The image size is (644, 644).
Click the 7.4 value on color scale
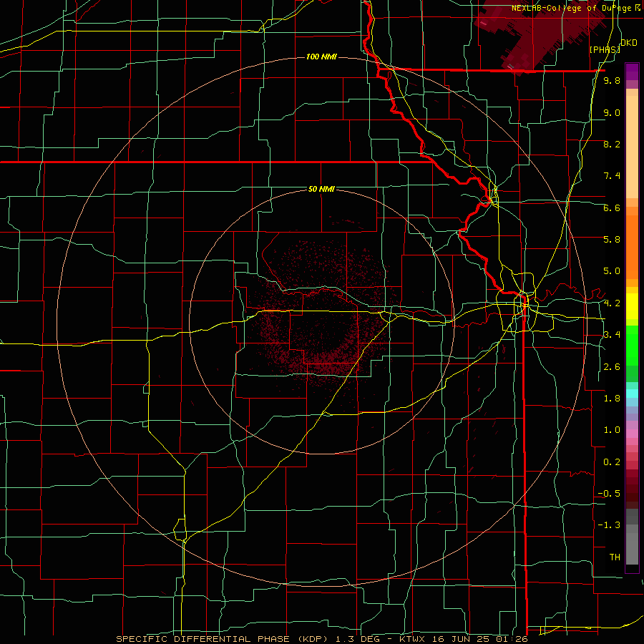[612, 176]
